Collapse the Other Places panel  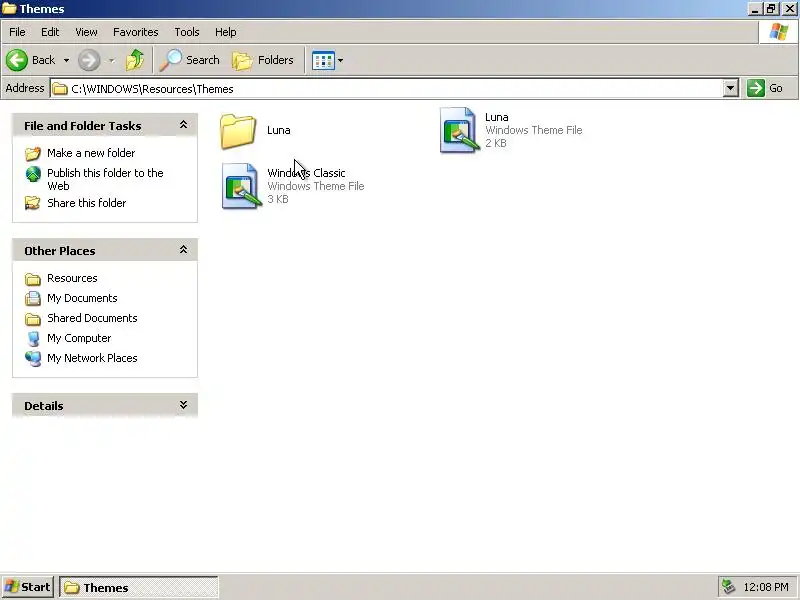(183, 249)
